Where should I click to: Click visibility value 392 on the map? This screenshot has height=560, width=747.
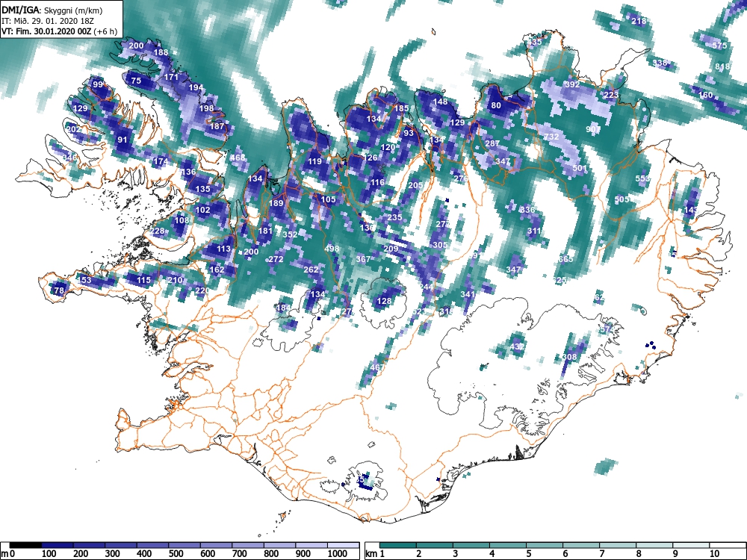573,84
